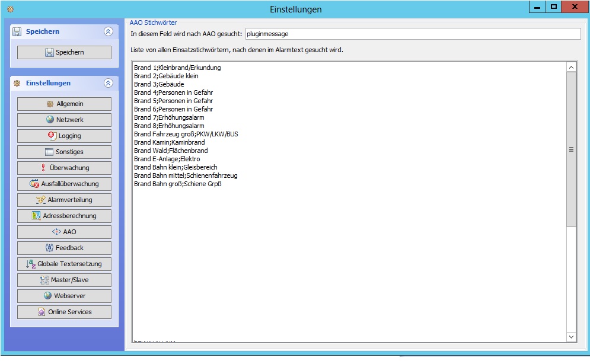Go to Globale Textersetzung settings
This screenshot has width=590, height=364.
pyautogui.click(x=64, y=264)
